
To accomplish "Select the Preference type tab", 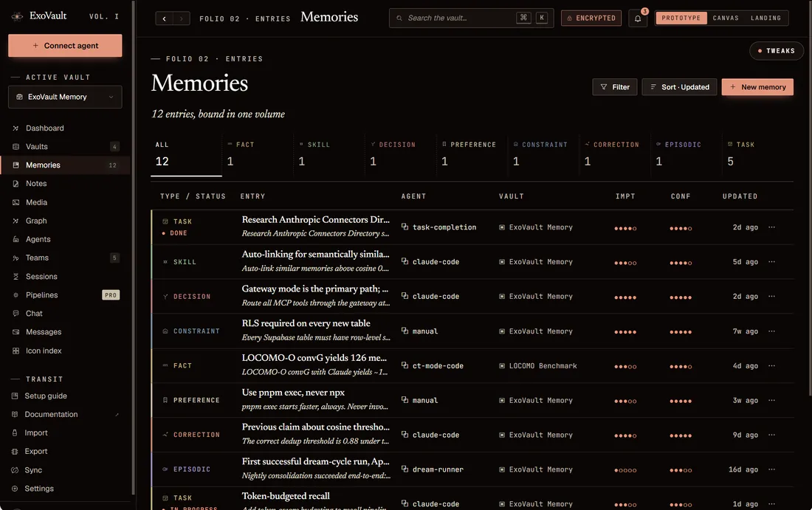I will [x=472, y=154].
